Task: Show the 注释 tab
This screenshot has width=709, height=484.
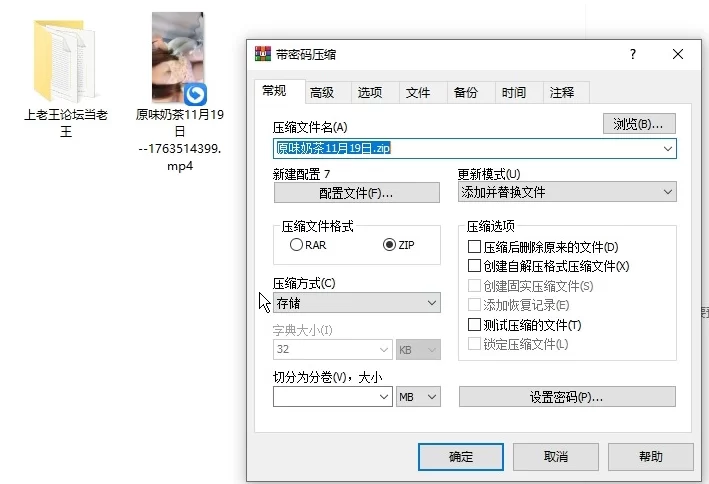Action: (x=567, y=93)
